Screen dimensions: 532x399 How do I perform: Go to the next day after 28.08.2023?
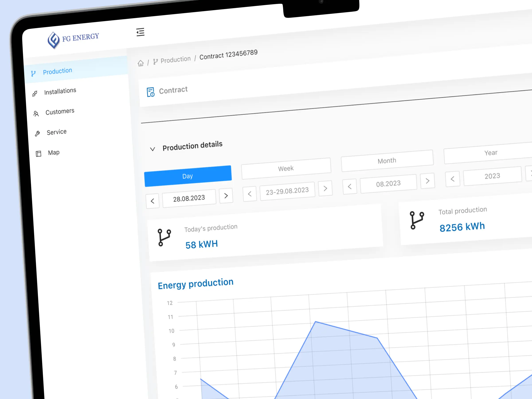[226, 196]
